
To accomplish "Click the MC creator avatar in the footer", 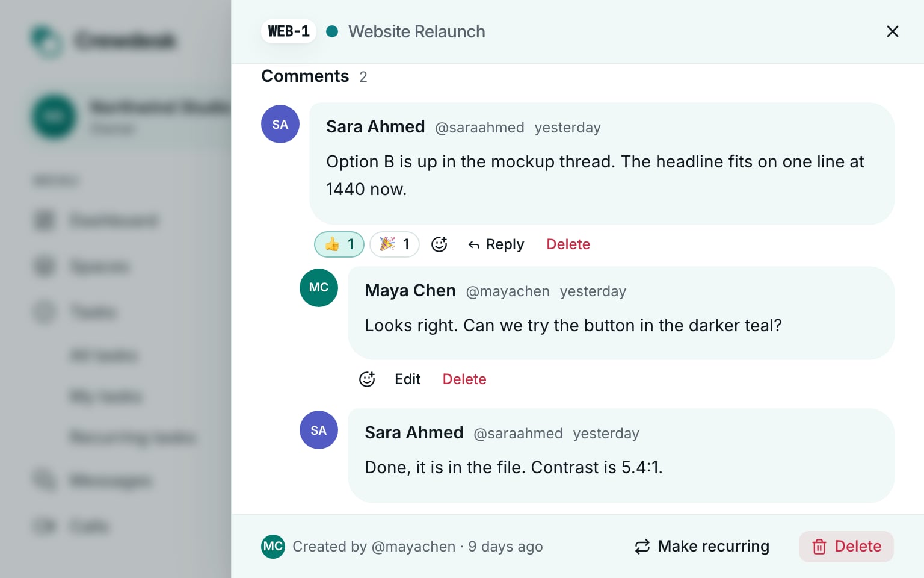I will click(273, 547).
